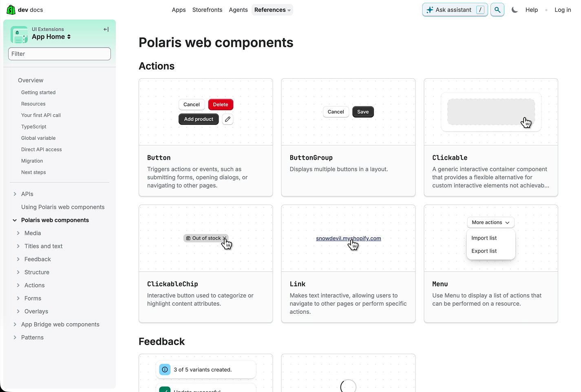
Task: Click the Ask assistant sparkle icon
Action: click(x=430, y=9)
